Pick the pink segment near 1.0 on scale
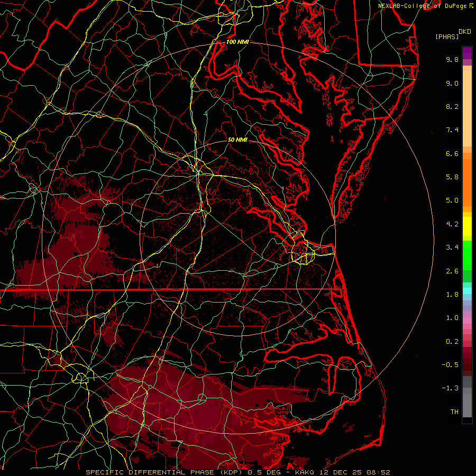 (467, 321)
